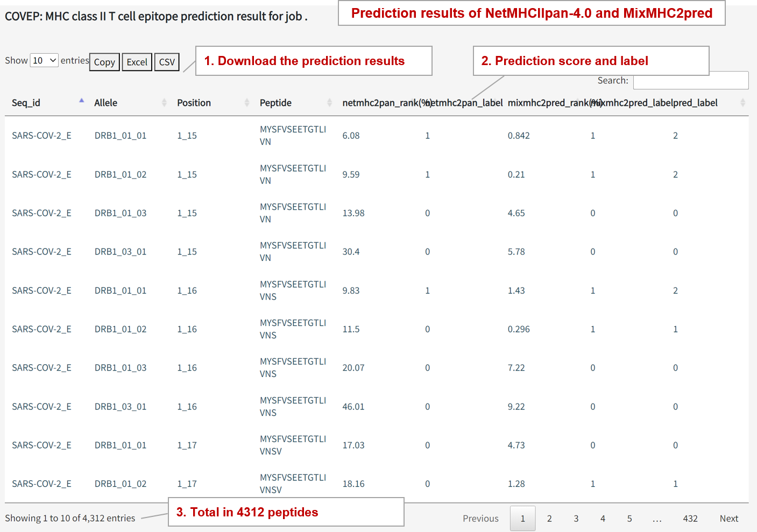Sort table by Seq_id column header

point(26,103)
